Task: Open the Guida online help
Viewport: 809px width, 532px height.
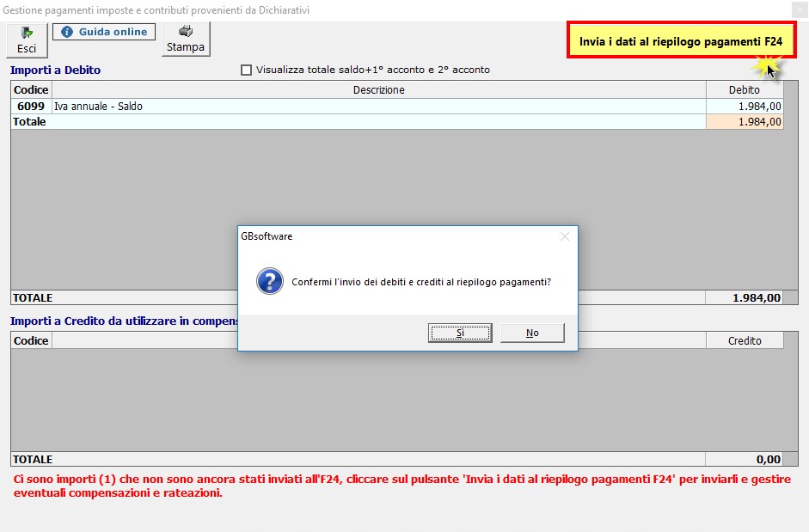Action: [x=104, y=32]
